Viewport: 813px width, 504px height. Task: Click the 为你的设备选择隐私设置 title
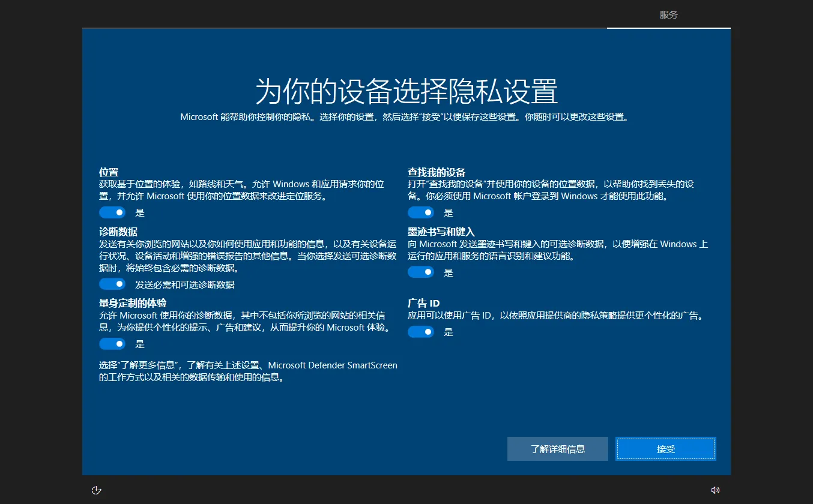click(406, 91)
